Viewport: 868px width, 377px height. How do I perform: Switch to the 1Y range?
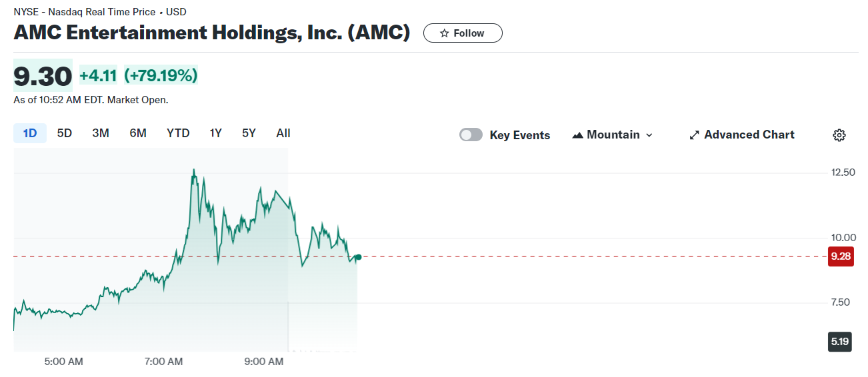pyautogui.click(x=215, y=133)
